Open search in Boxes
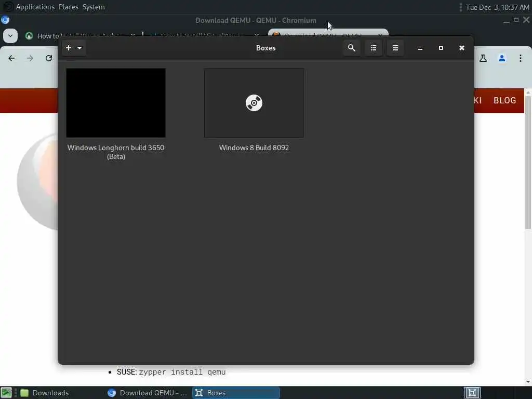The image size is (532, 399). (352, 48)
